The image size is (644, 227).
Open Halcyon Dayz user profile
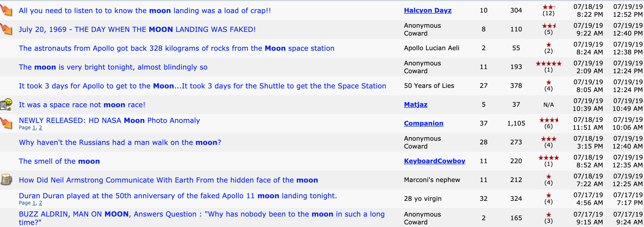[428, 10]
